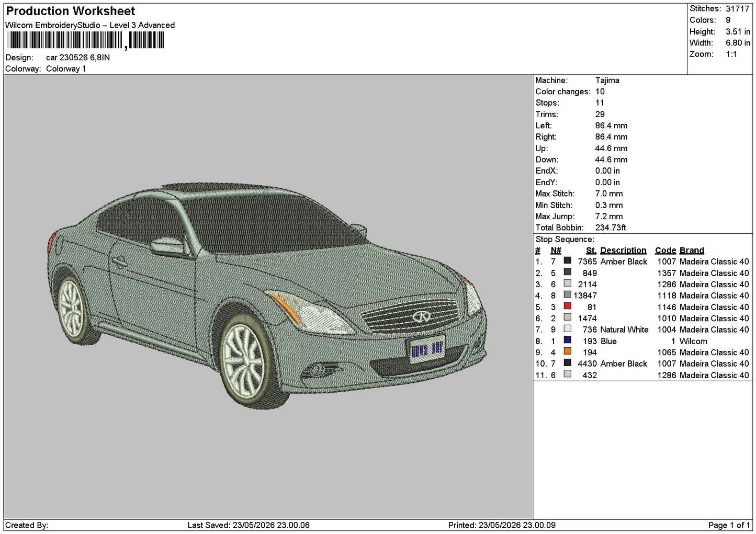Select the Trims value '29'
Image resolution: width=756 pixels, height=534 pixels.
600,115
